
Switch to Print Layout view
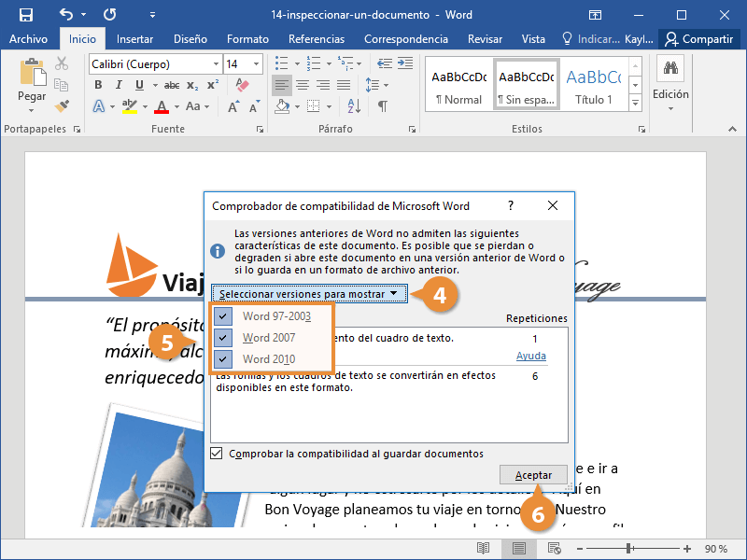tap(519, 549)
